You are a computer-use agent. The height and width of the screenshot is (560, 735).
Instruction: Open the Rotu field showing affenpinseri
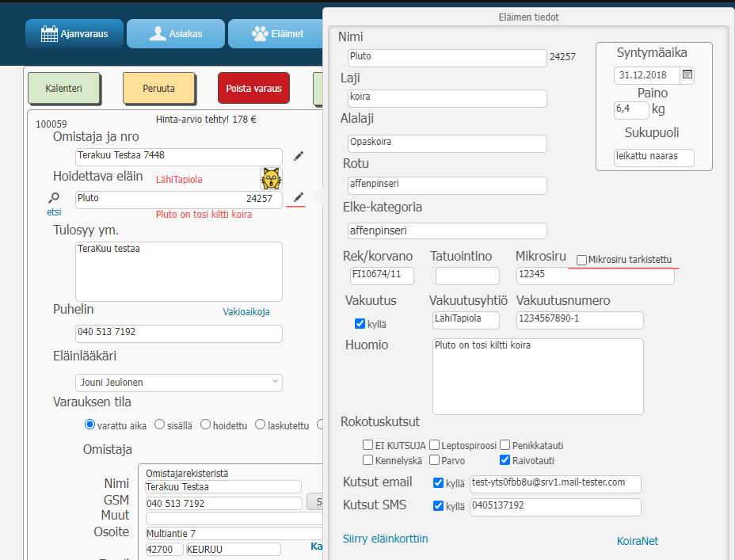(447, 185)
